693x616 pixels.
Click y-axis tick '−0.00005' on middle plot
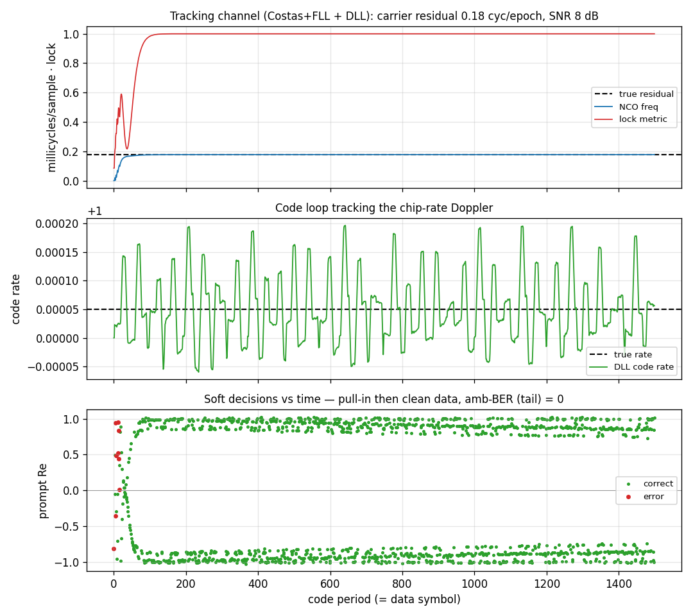(x=55, y=367)
